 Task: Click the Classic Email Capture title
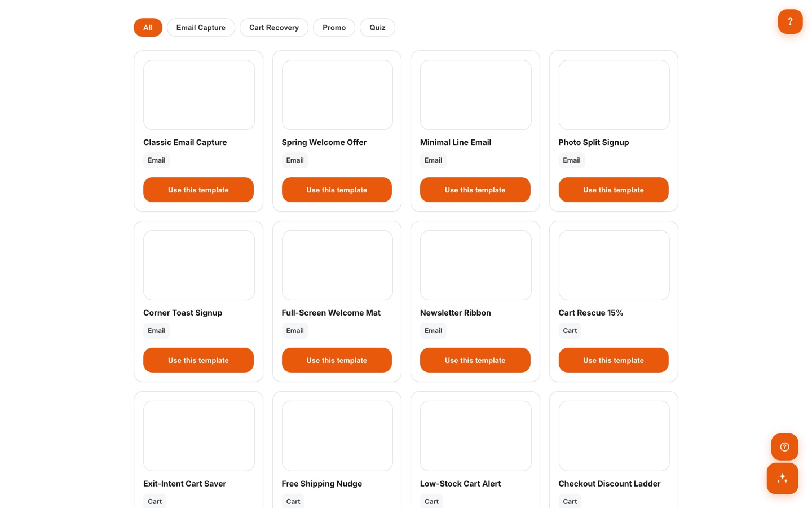pyautogui.click(x=185, y=142)
